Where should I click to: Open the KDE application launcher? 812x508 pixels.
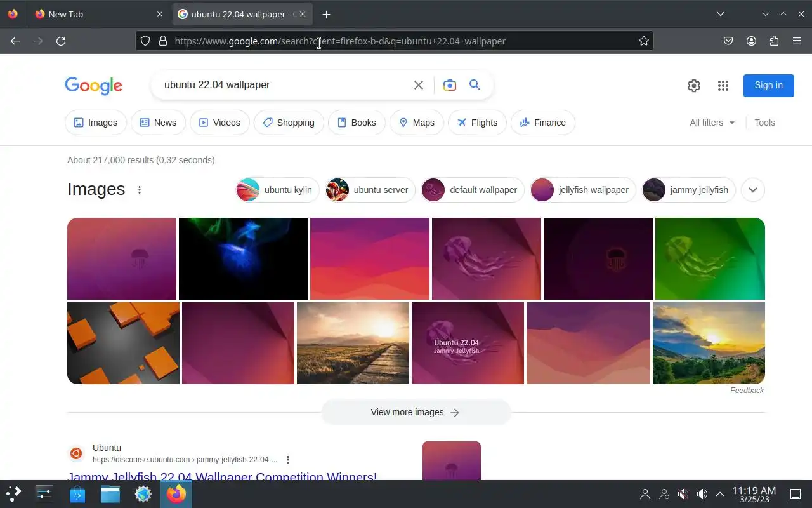point(13,493)
